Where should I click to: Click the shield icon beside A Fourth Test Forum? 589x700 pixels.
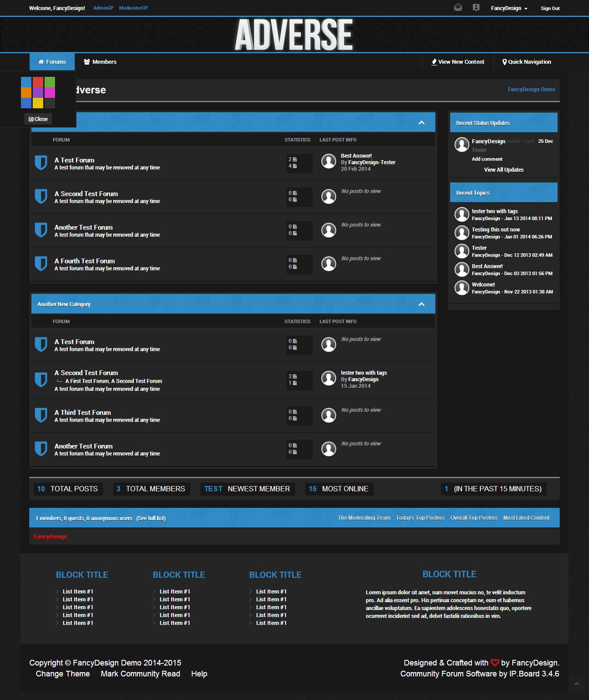[41, 264]
